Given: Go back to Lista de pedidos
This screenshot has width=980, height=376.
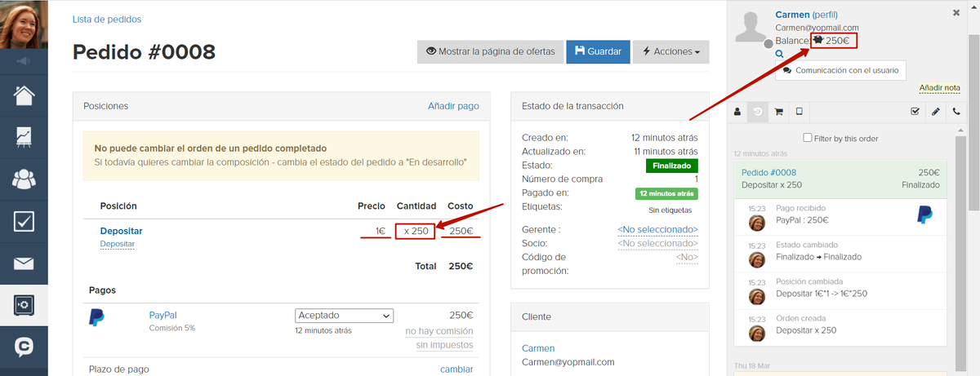Looking at the screenshot, I should 106,19.
